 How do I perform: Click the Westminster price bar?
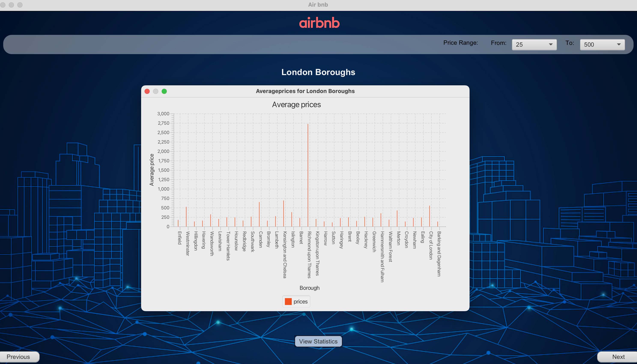pyautogui.click(x=186, y=217)
